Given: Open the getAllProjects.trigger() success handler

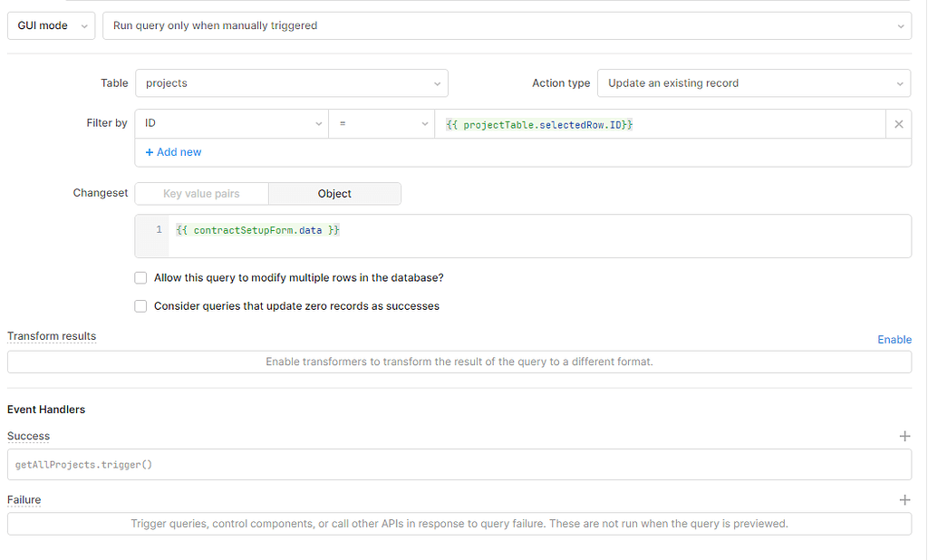Looking at the screenshot, I should tap(459, 465).
